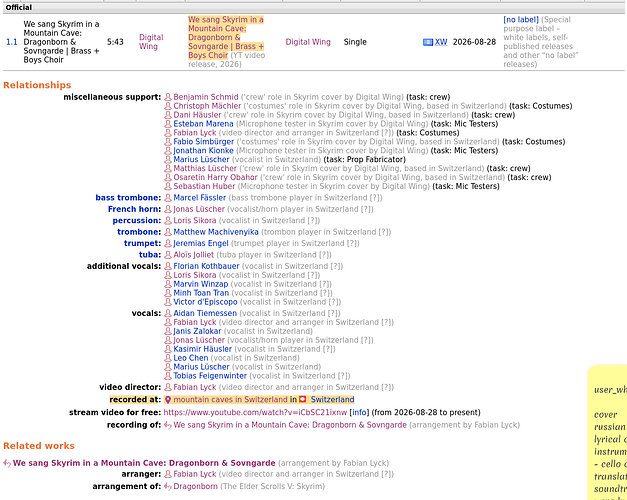Open Aloïs Jolliet artist page
Viewport: 627px width, 500px height.
[194, 255]
